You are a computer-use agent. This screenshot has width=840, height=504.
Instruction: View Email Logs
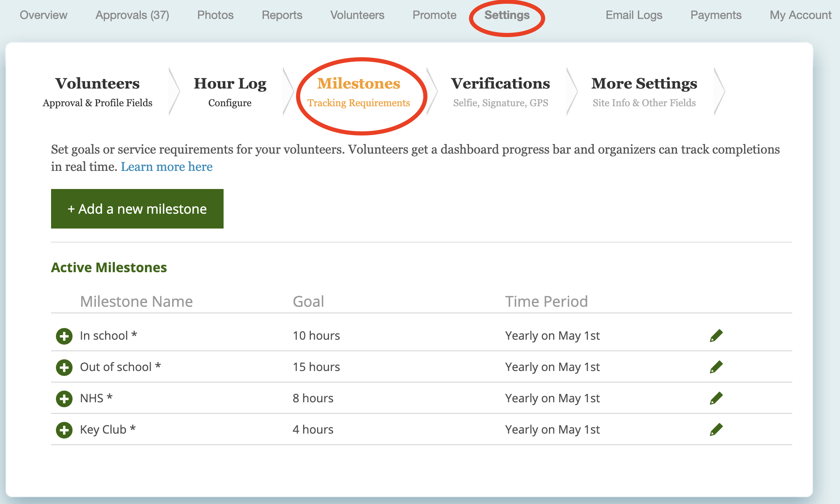pos(634,15)
